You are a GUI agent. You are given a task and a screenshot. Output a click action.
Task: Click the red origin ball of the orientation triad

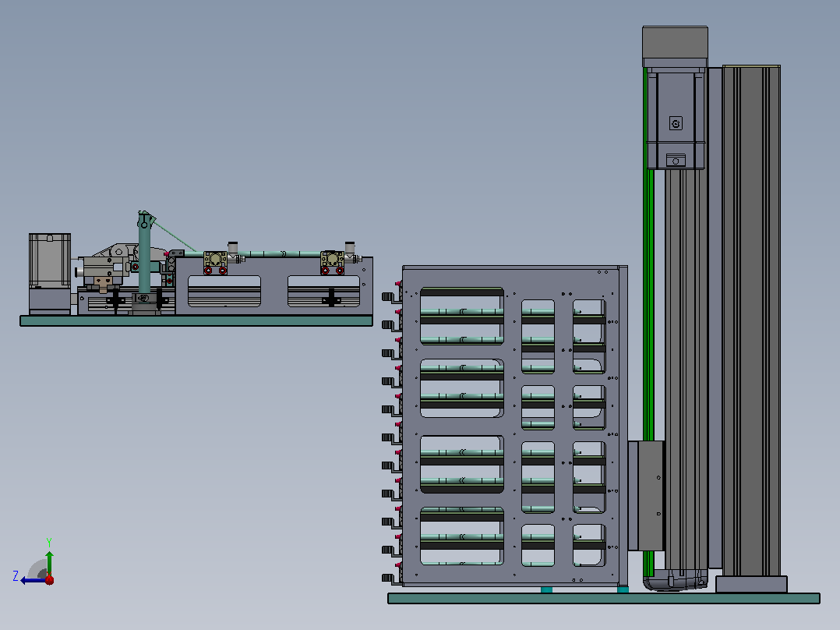point(49,579)
